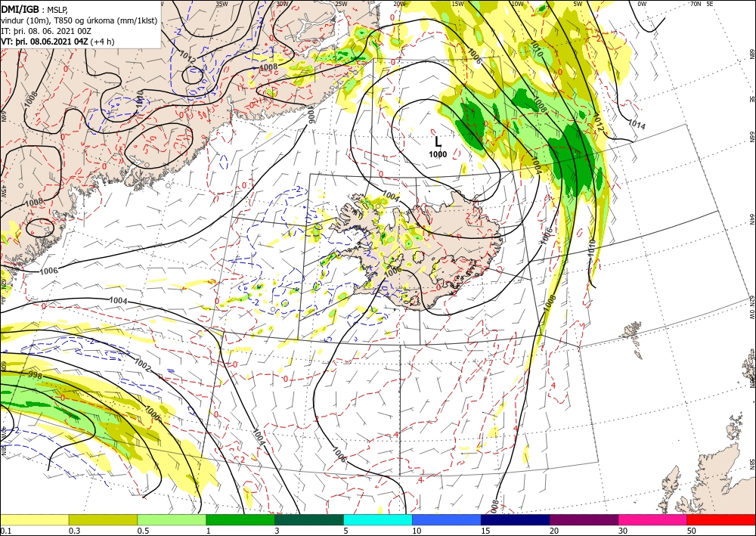Select the light green 0.5–1 legend swatch
This screenshot has height=536, width=756.
[x=172, y=519]
